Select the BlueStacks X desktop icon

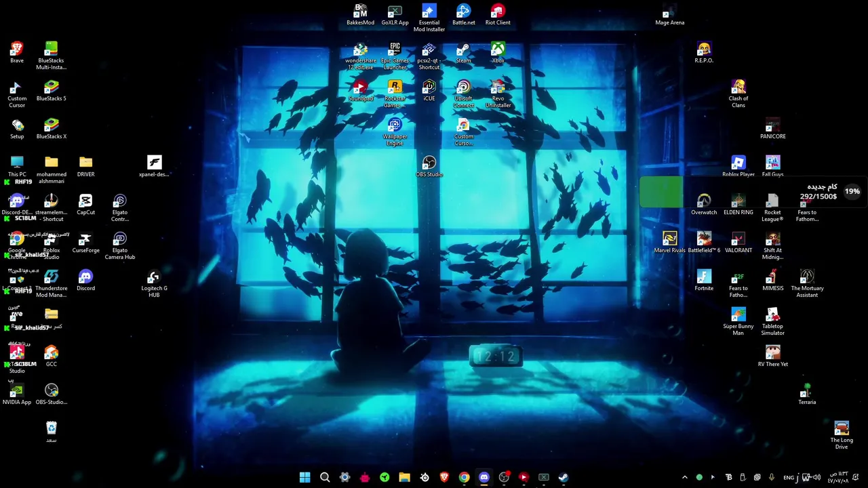pos(51,129)
